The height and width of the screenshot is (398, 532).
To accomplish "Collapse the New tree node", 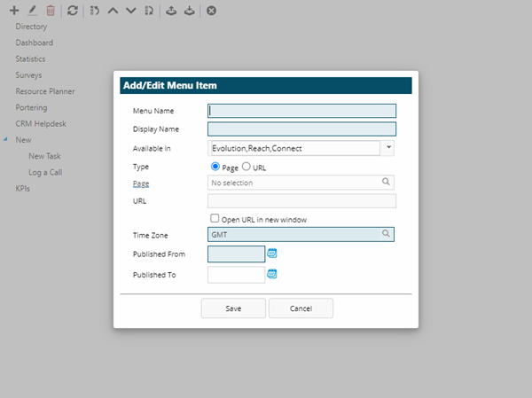I will click(x=6, y=140).
